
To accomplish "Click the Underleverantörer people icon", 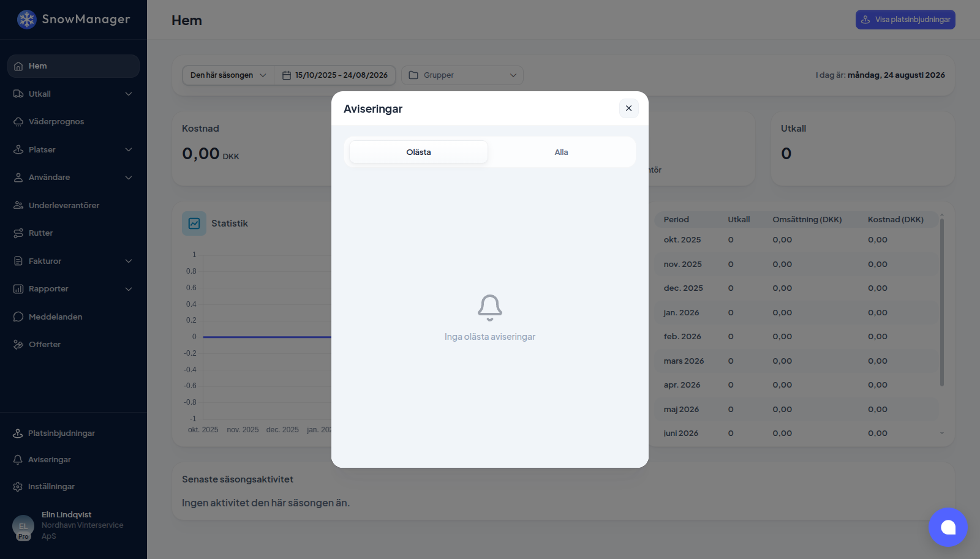I will [x=18, y=205].
